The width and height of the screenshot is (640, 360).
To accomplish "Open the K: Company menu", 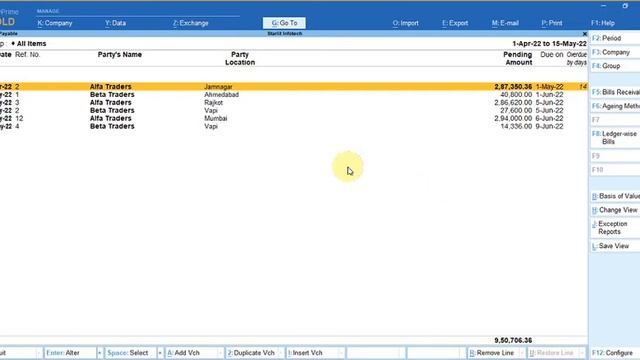I will [55, 23].
